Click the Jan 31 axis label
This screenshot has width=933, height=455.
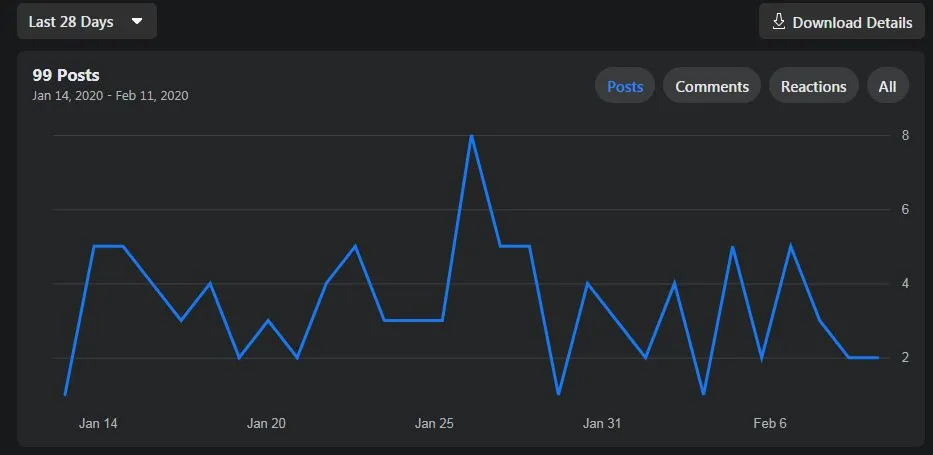pyautogui.click(x=602, y=423)
